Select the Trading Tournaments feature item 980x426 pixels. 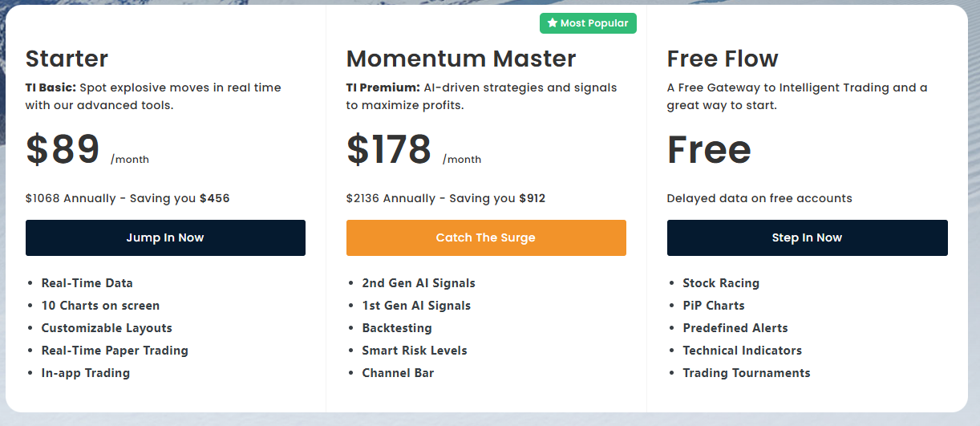(747, 373)
